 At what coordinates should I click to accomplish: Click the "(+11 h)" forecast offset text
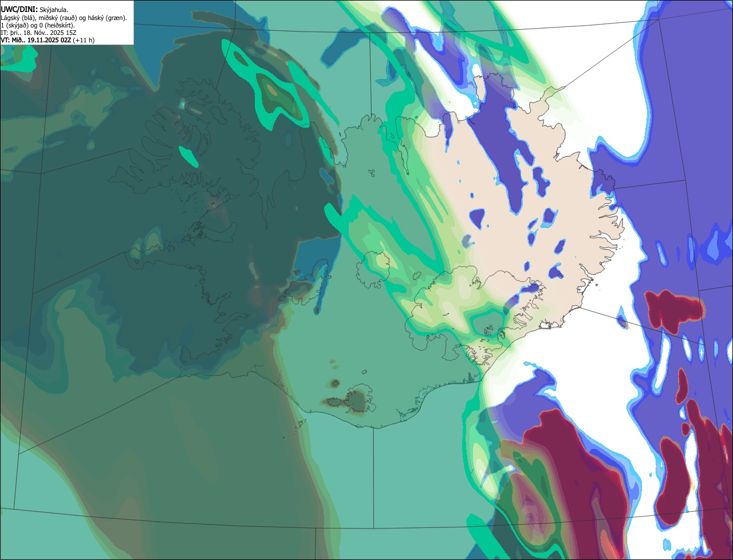pyautogui.click(x=84, y=40)
